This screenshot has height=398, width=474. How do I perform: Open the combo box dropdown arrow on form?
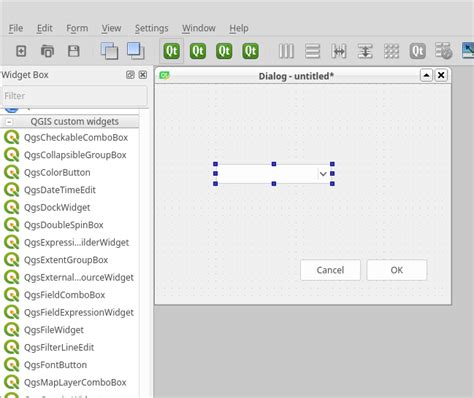323,174
